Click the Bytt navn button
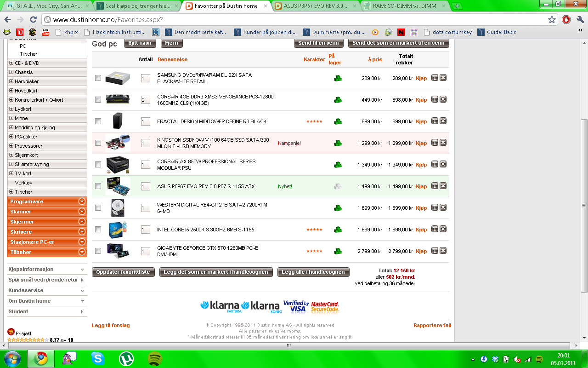Image resolution: width=588 pixels, height=368 pixels. coord(140,43)
